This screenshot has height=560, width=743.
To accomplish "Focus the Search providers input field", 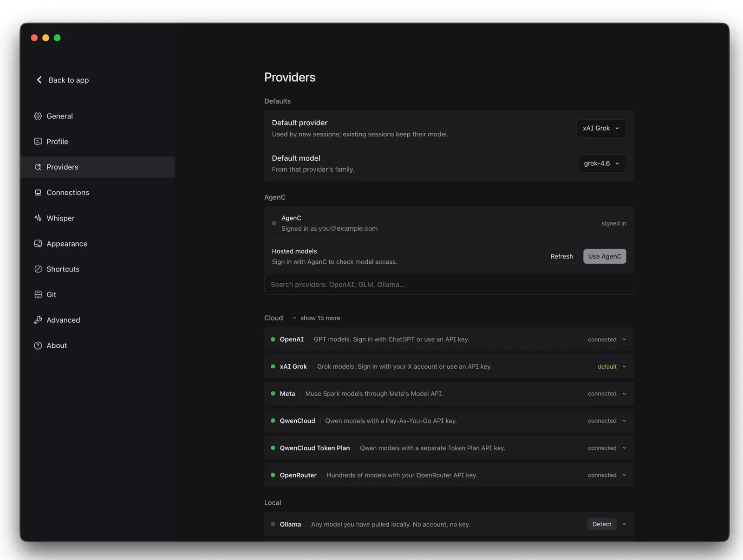I will click(449, 285).
